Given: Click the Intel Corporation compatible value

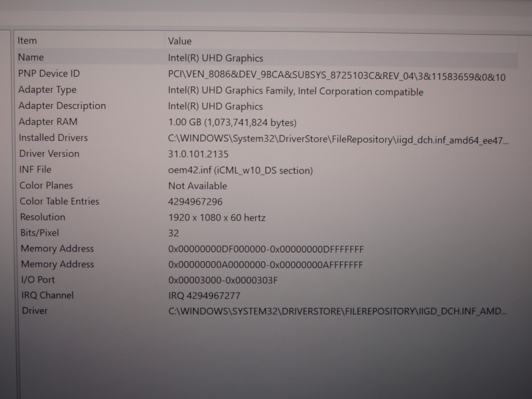Looking at the screenshot, I should [x=296, y=91].
